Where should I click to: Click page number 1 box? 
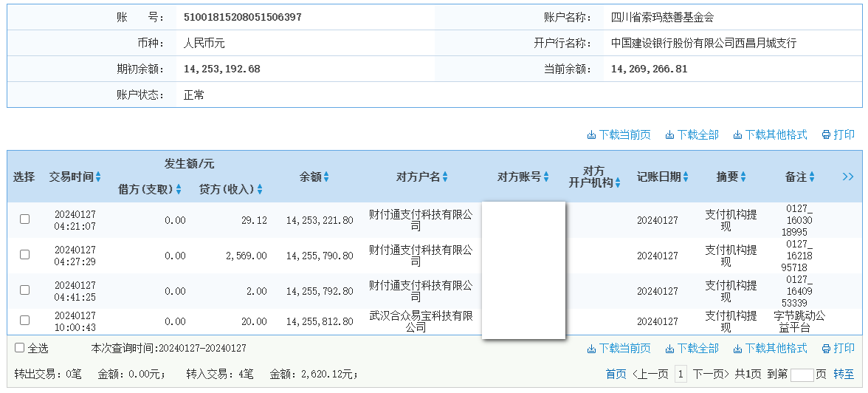tap(681, 374)
